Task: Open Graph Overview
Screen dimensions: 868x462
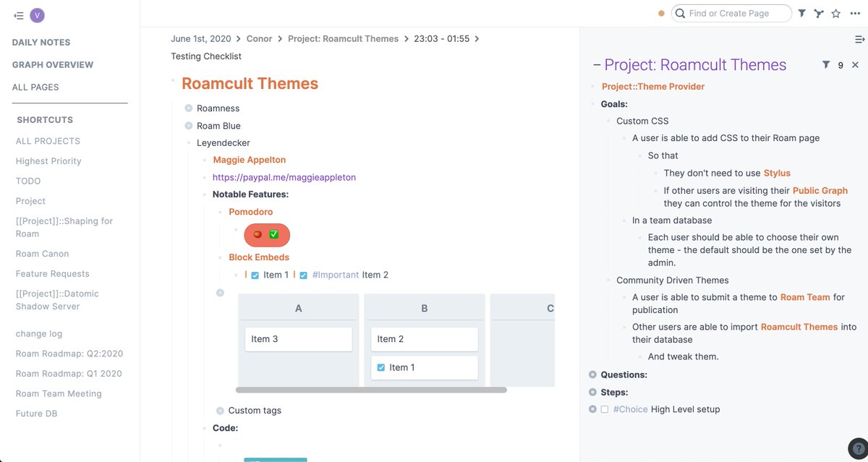Action: point(53,64)
